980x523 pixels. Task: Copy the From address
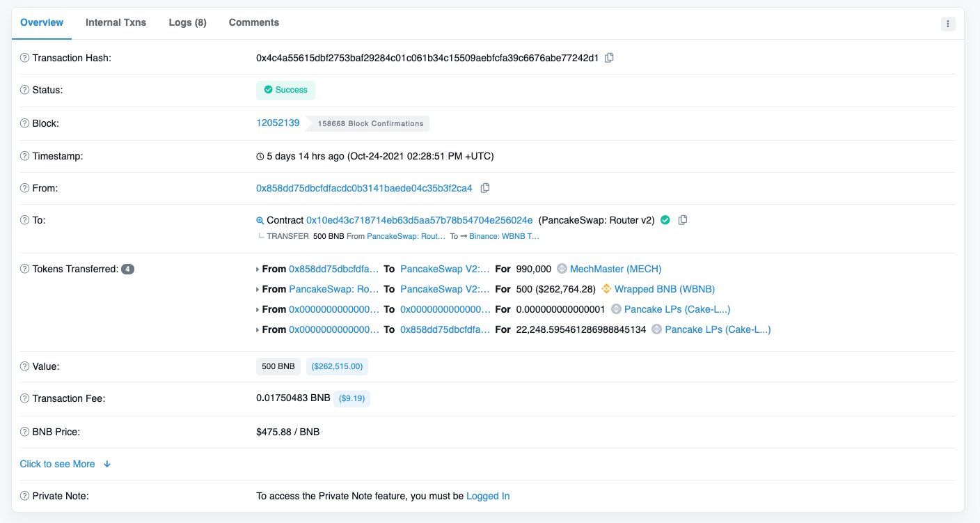[485, 188]
